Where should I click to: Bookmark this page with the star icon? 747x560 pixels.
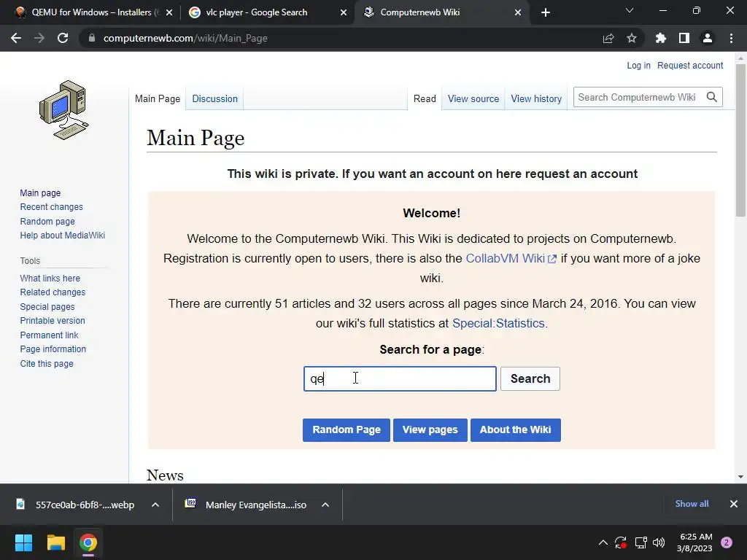[x=632, y=38]
